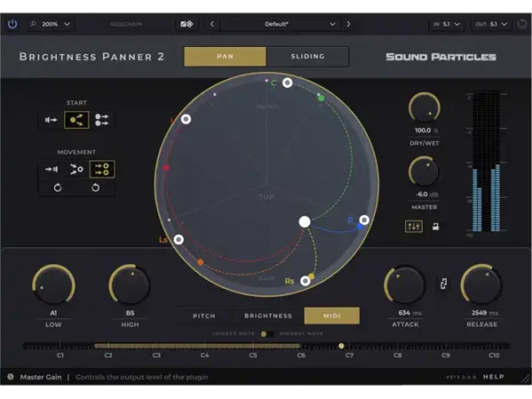Screen dimensions: 532x399
Task: Select the L speaker node
Action: pyautogui.click(x=186, y=119)
